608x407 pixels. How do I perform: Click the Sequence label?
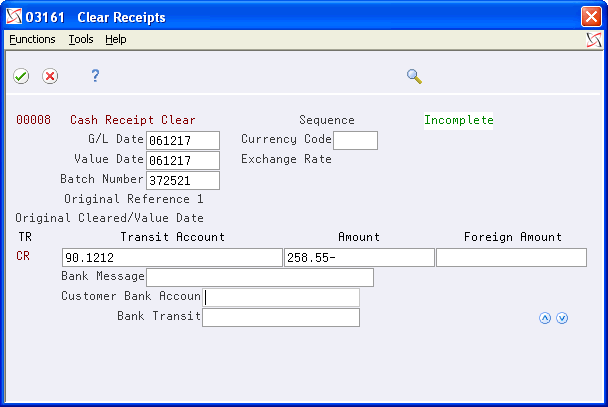(327, 120)
